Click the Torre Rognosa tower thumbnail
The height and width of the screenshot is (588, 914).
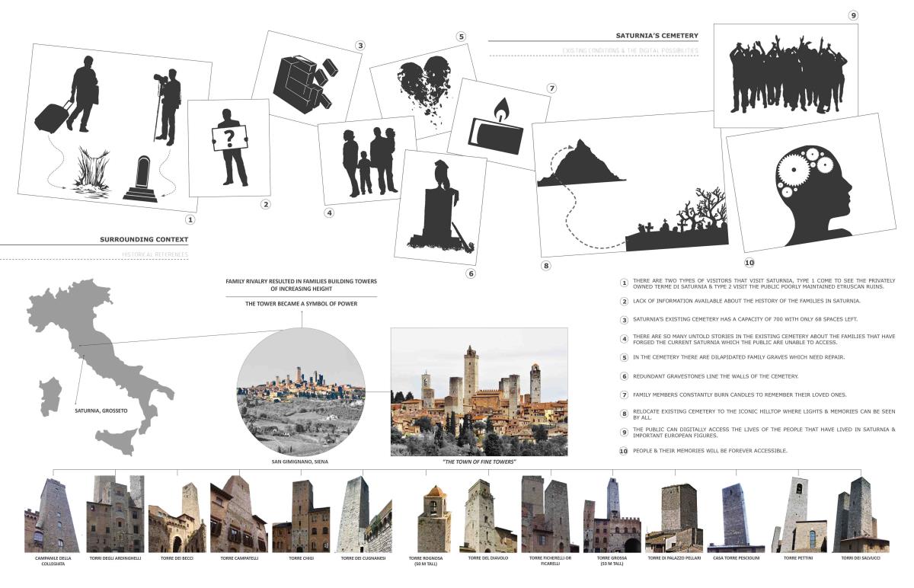pos(435,518)
